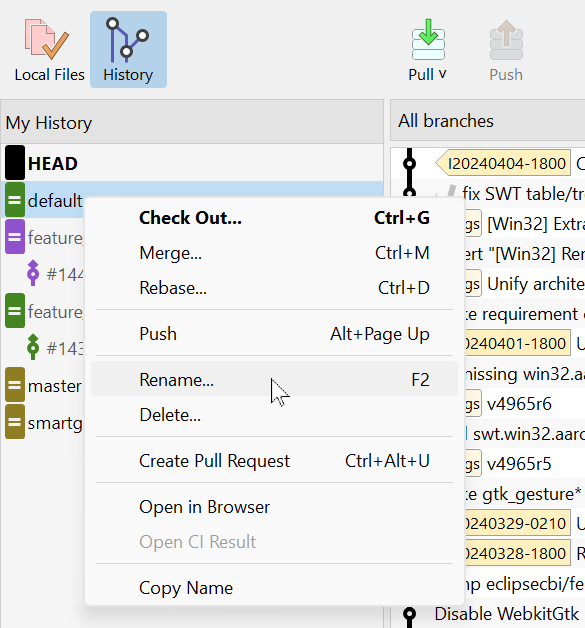Click the black HEAD marker icon
585x628 pixels.
click(15, 163)
